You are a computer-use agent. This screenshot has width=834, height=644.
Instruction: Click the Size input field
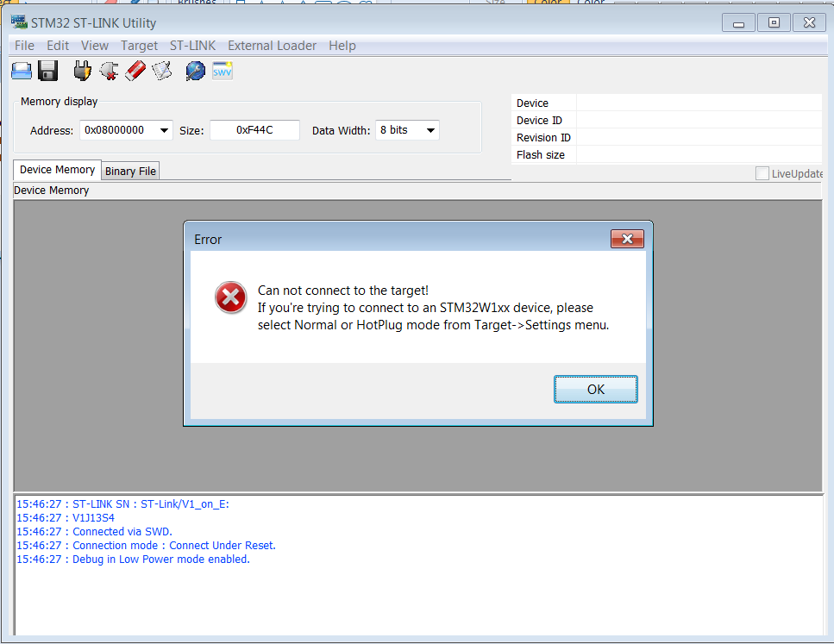tap(254, 130)
